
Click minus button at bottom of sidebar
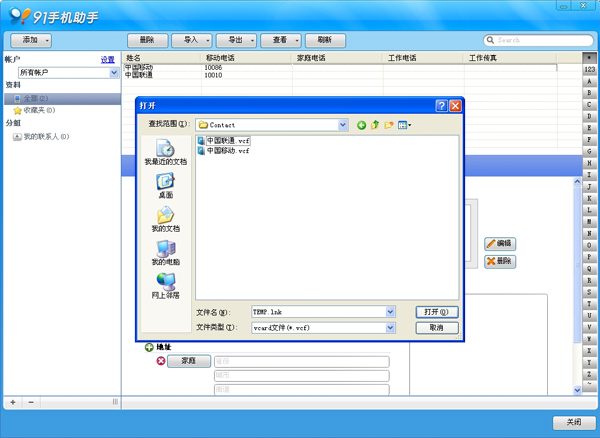tap(31, 402)
